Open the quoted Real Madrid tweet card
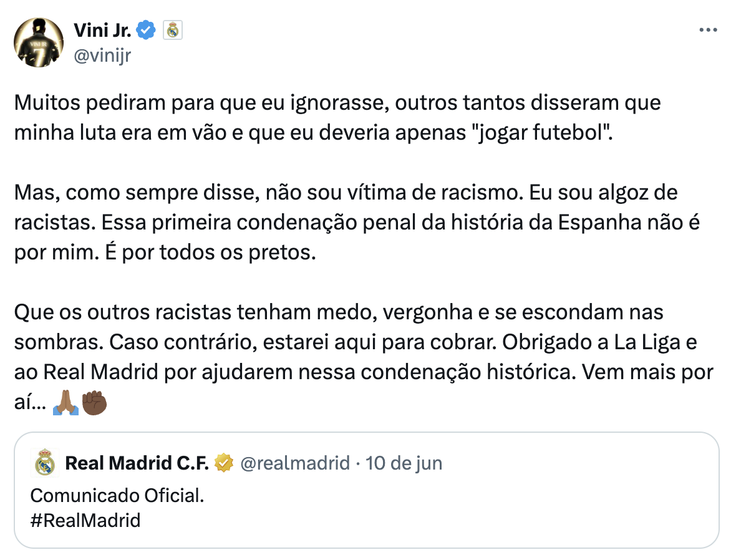Screen dimensions: 731x560 click(x=366, y=490)
